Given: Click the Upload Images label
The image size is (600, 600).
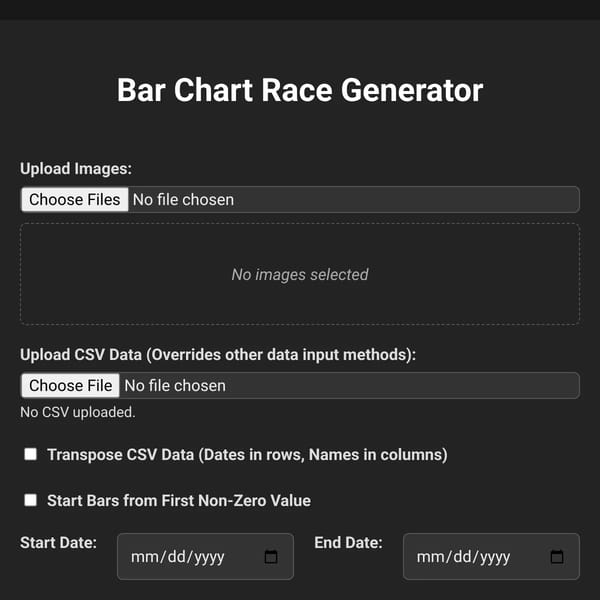Looking at the screenshot, I should pos(76,169).
